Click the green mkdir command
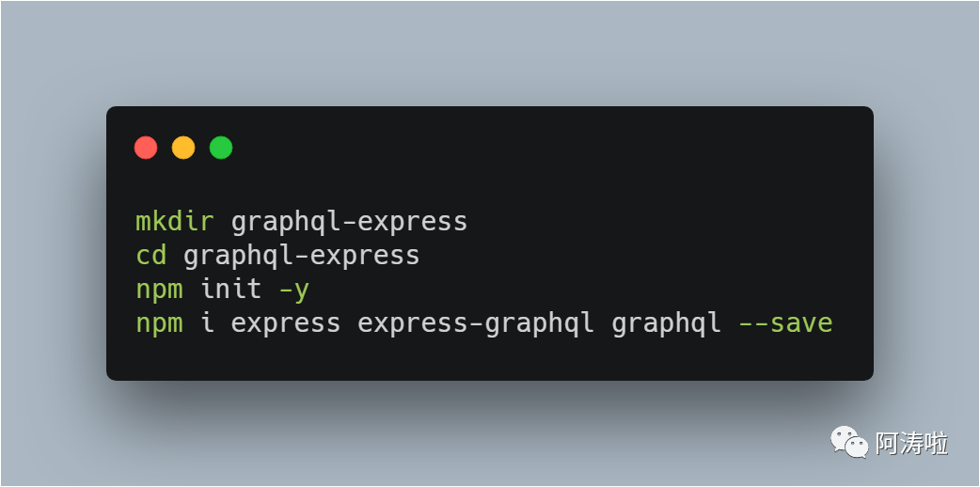 175,222
